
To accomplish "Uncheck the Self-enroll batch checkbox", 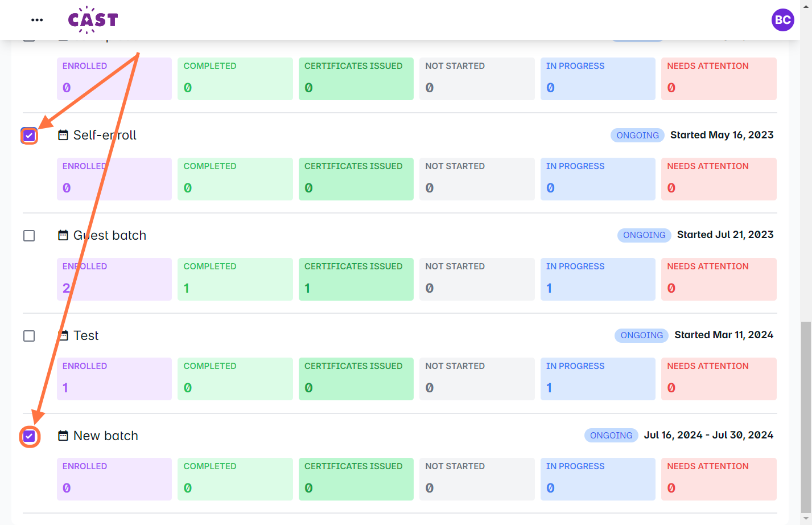I will pos(29,136).
